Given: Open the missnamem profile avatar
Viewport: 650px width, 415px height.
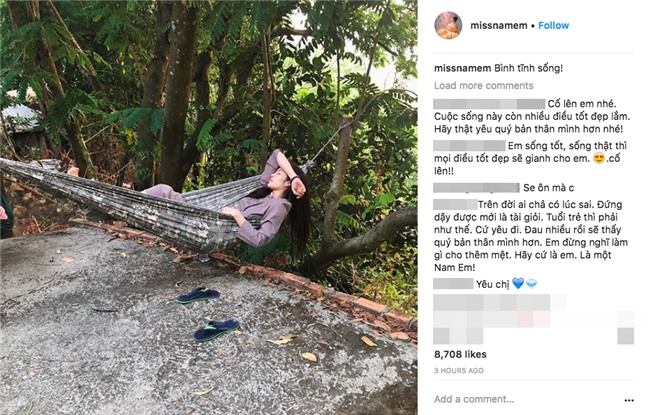Looking at the screenshot, I should tap(449, 26).
